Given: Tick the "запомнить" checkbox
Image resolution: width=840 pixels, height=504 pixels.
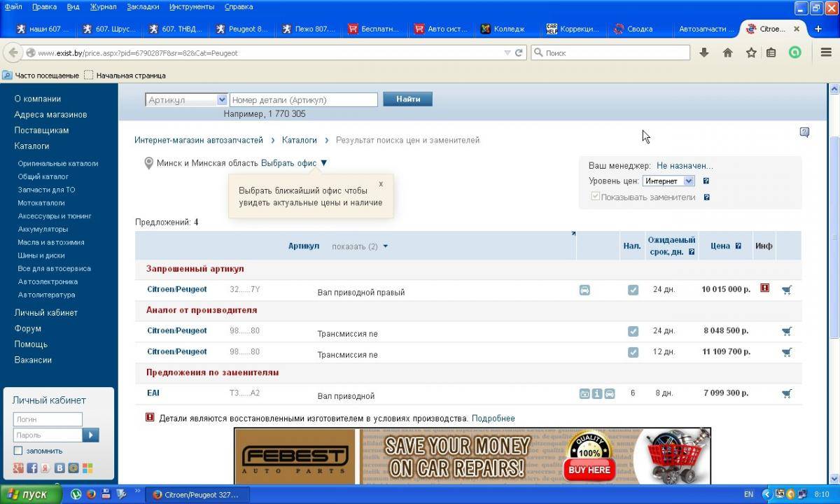Looking at the screenshot, I should coord(18,451).
